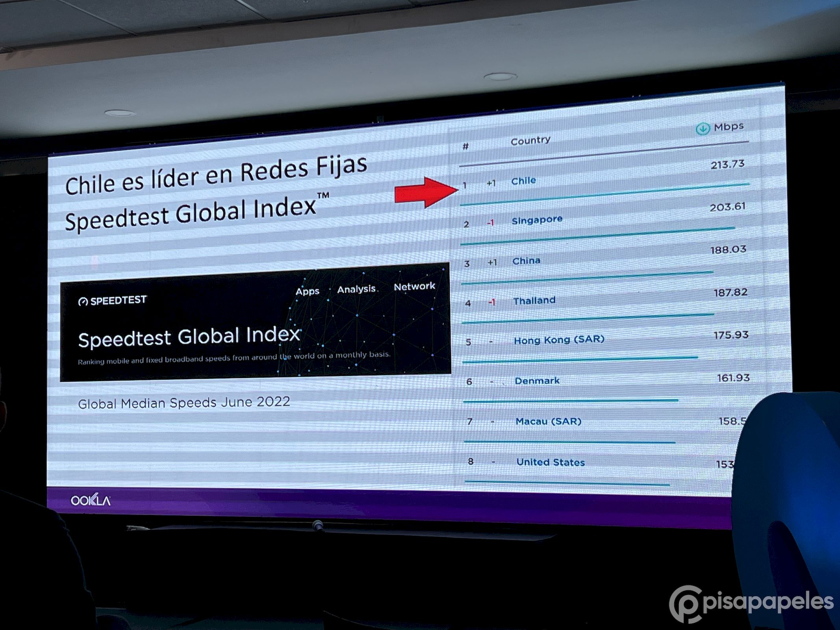Click the Speedtest Global Index banner title
The height and width of the screenshot is (630, 840).
point(189,337)
